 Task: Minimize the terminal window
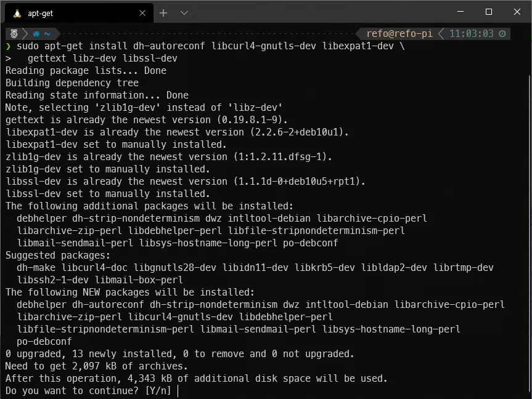460,12
